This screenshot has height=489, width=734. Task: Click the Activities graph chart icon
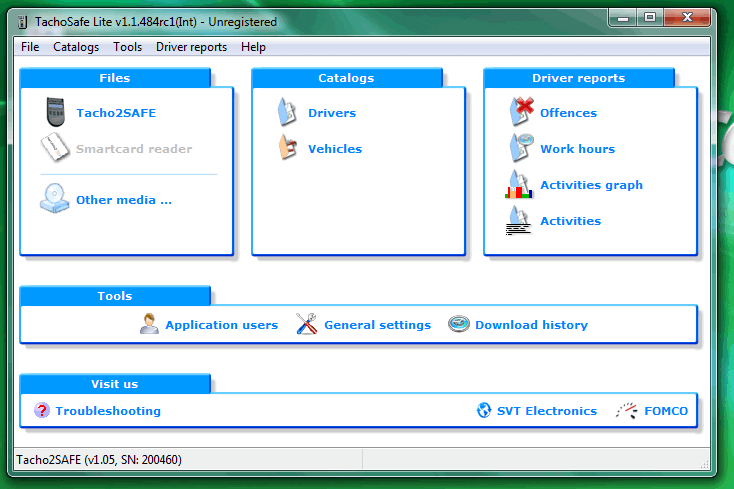click(519, 185)
